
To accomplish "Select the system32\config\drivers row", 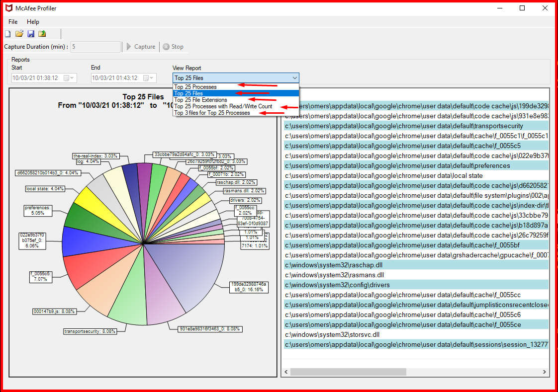I will 416,285.
